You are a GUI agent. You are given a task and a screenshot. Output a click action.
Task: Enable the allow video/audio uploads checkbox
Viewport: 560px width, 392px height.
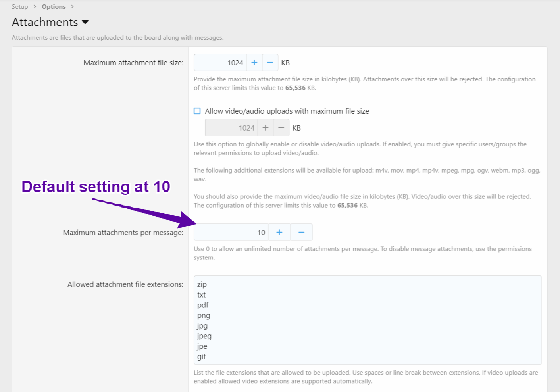[x=197, y=111]
